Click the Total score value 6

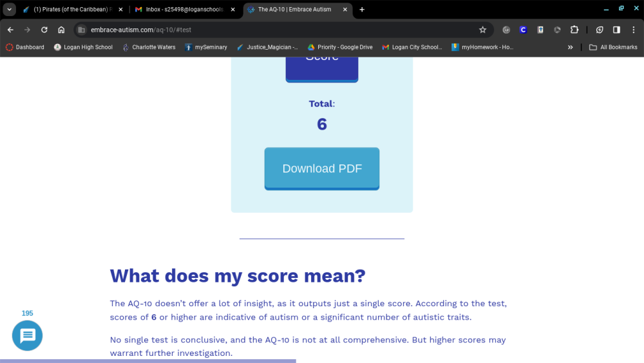tap(322, 124)
